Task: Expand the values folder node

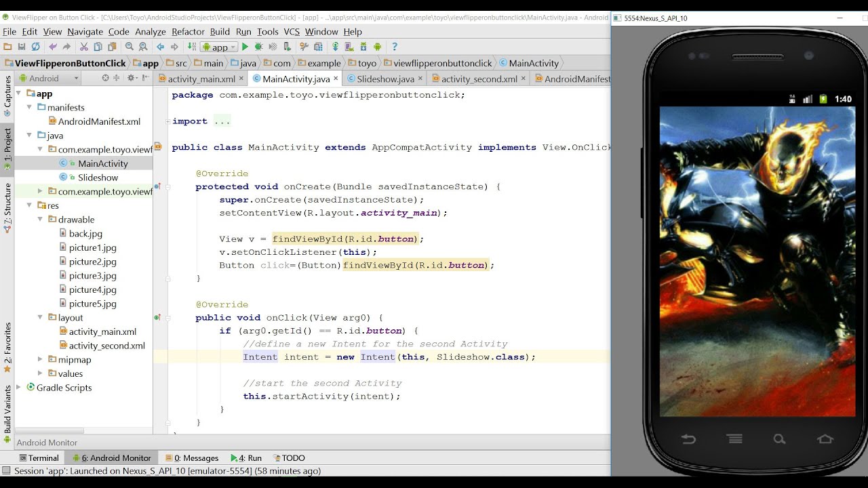Action: (x=40, y=373)
